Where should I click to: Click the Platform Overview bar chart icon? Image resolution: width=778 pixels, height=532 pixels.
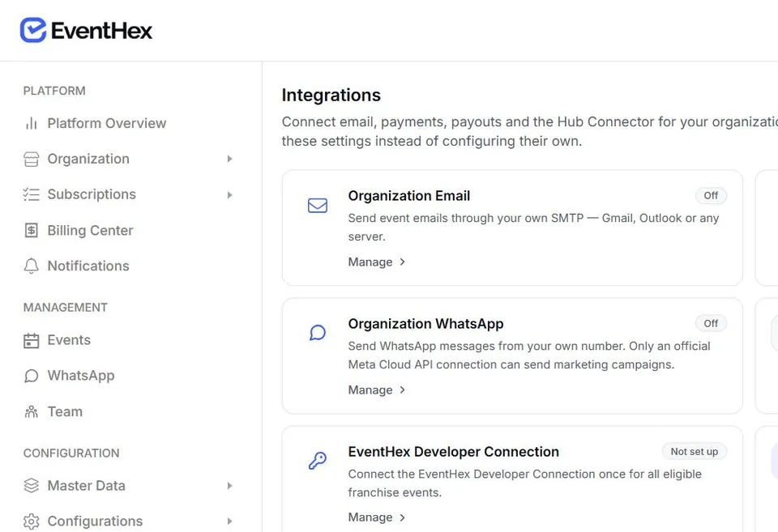(x=32, y=123)
